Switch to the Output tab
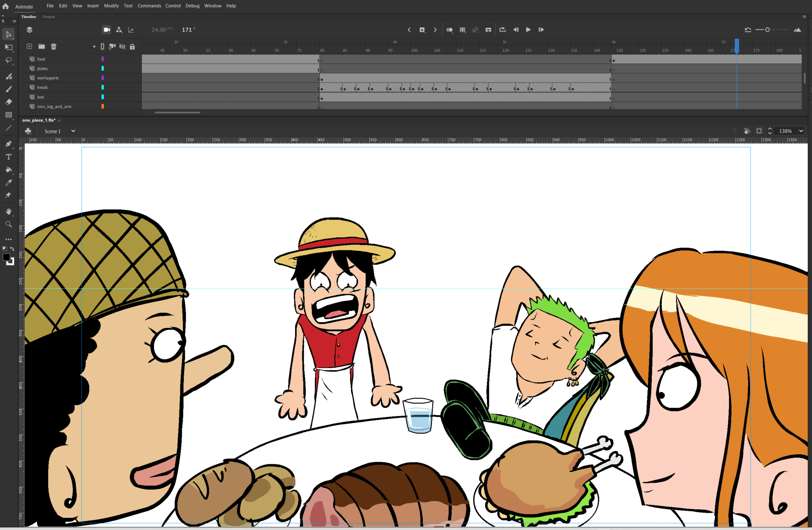The width and height of the screenshot is (812, 530). click(49, 17)
